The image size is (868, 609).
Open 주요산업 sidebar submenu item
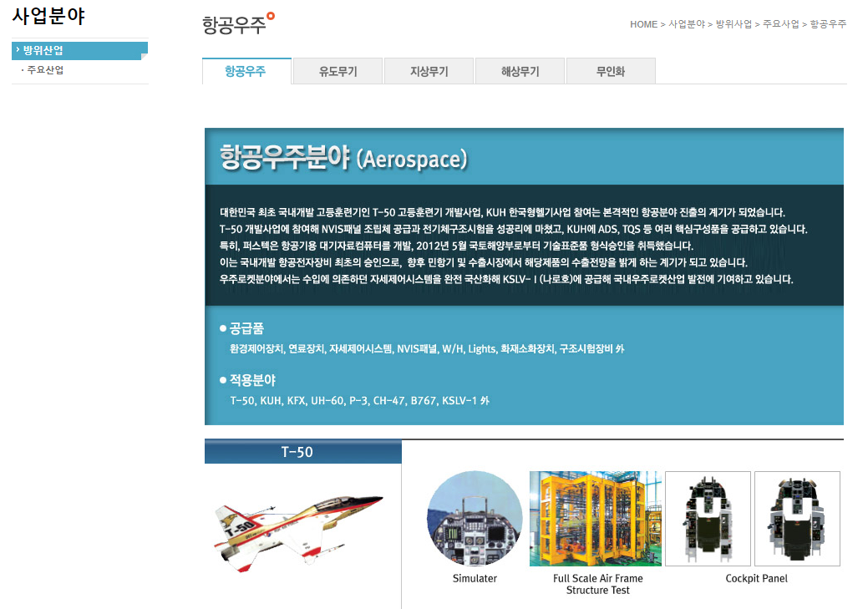[x=45, y=70]
